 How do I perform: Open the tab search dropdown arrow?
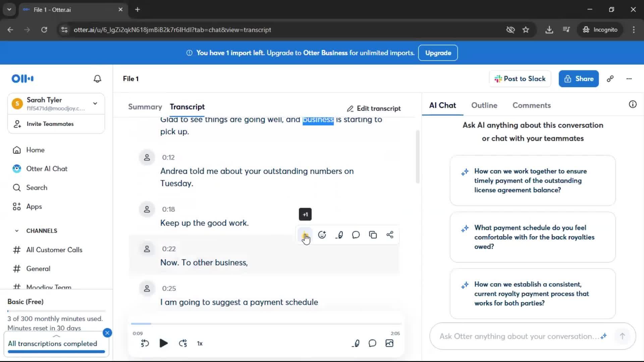[x=9, y=10]
